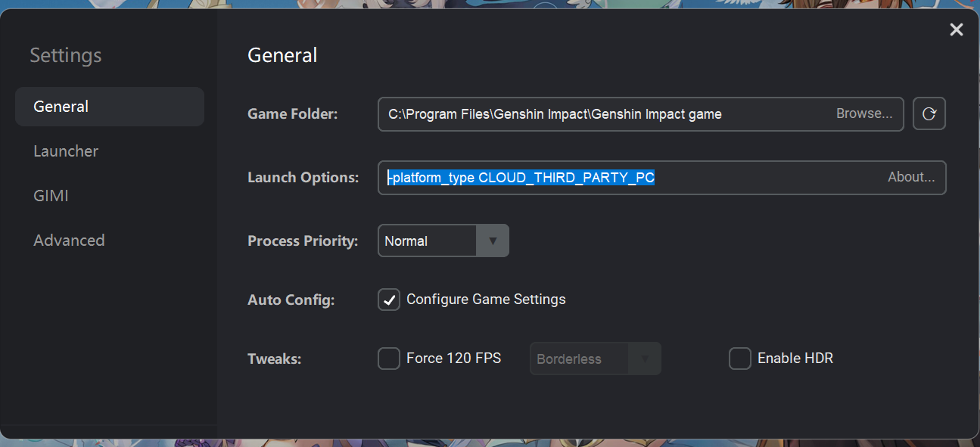980x447 pixels.
Task: Select the Normal priority combo box
Action: [x=443, y=241]
